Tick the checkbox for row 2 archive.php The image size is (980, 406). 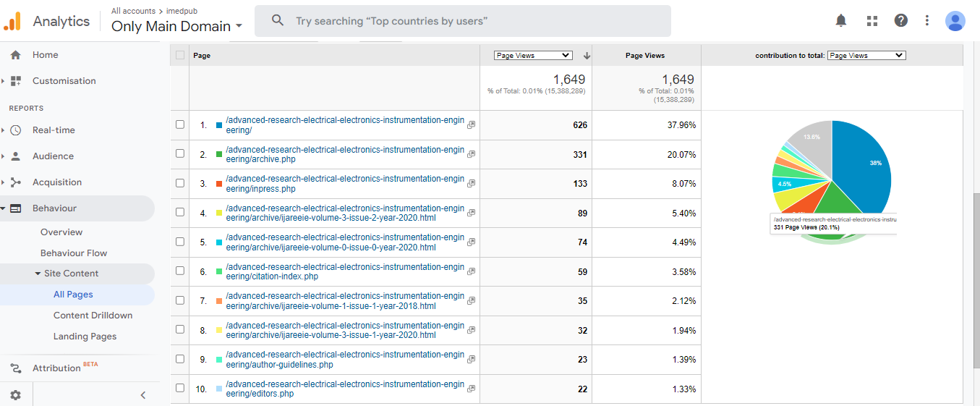pyautogui.click(x=180, y=154)
